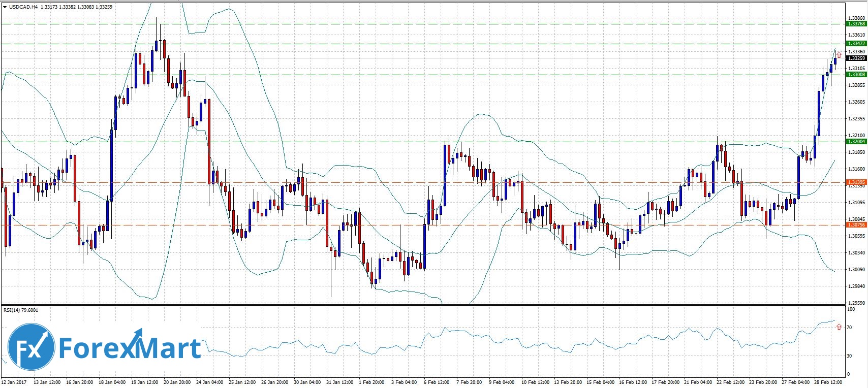The width and height of the screenshot is (868, 388).
Task: Click the 24 Jan 04:00 time label
Action: [x=210, y=382]
